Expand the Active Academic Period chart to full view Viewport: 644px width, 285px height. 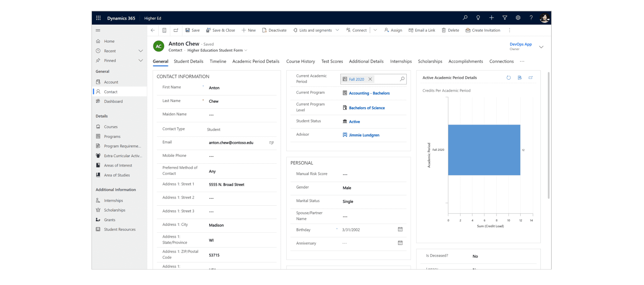click(531, 78)
